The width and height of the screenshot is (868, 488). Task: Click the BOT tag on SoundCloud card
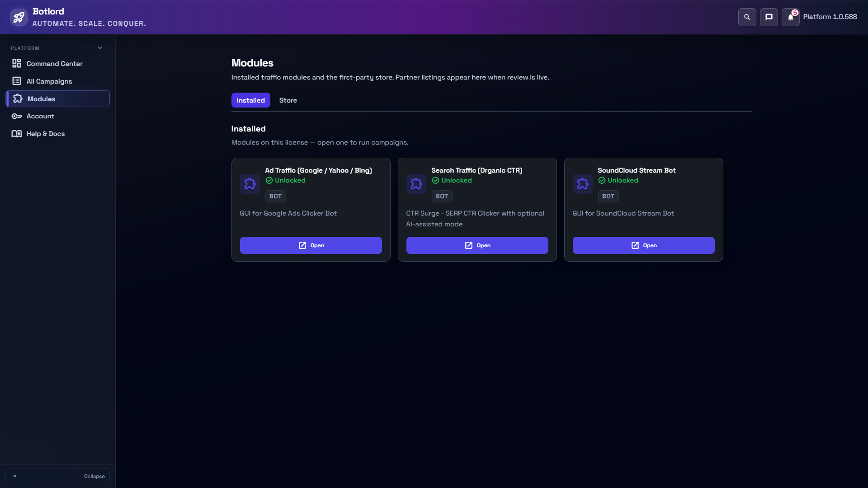608,196
